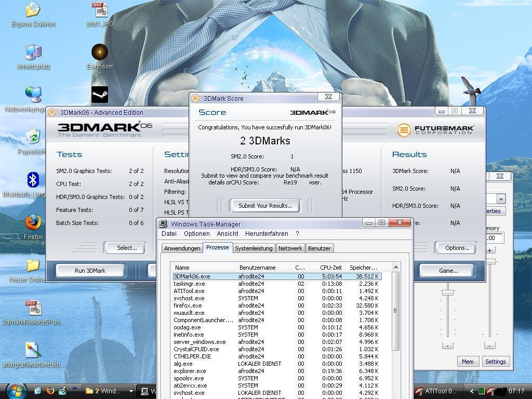532x399 pixels.
Task: Open the Papierkorb recycle bin icon
Action: click(33, 137)
